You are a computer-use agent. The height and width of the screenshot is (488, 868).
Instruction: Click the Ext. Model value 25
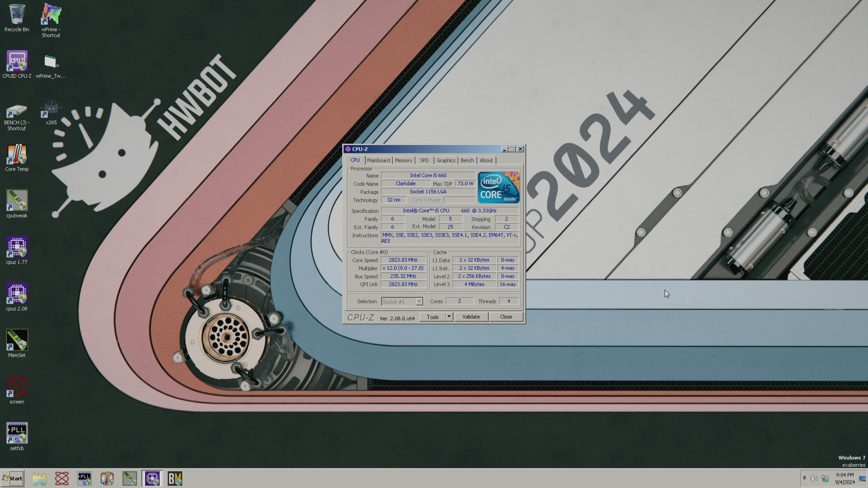(450, 227)
